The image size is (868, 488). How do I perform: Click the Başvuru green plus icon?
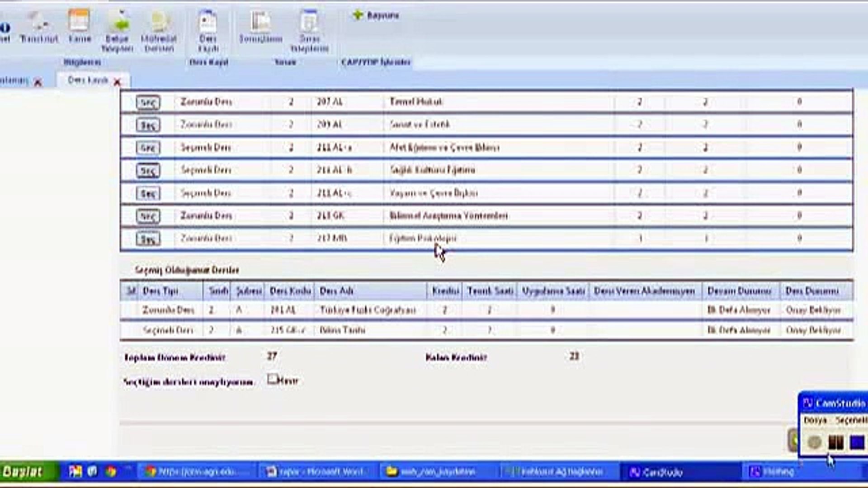[x=358, y=15]
